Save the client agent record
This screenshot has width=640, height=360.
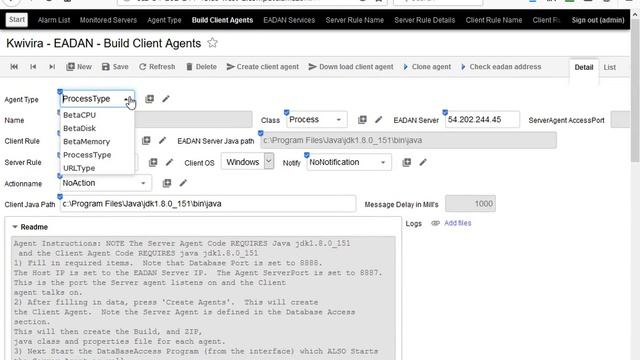(115, 67)
